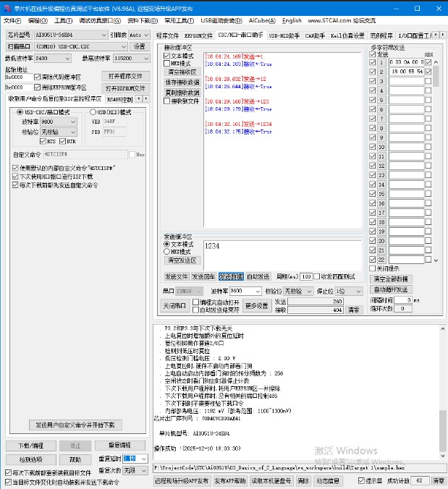Image resolution: width=448 pixels, height=489 pixels.
Task: Open the serial assistant 停止位 dropdown
Action: 359,292
